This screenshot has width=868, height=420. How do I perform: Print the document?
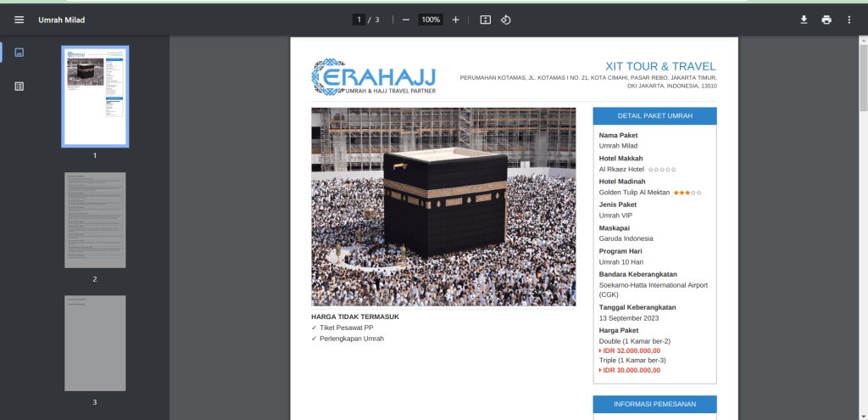click(826, 20)
